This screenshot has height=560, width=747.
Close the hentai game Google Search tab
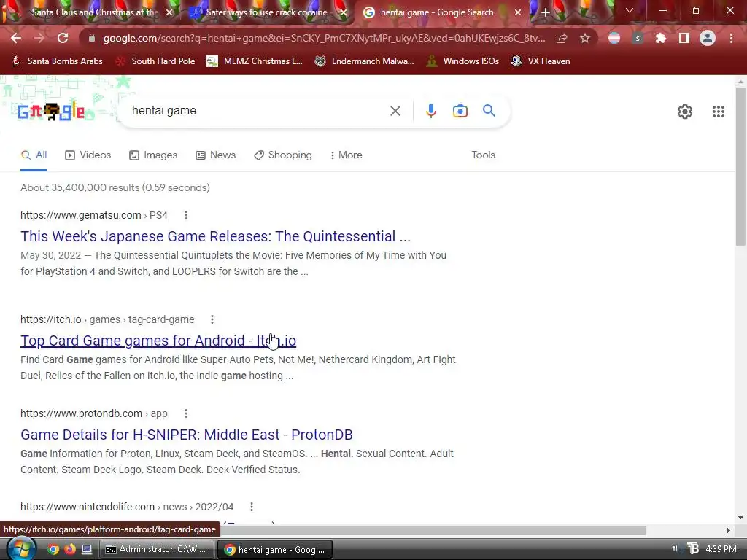[518, 12]
